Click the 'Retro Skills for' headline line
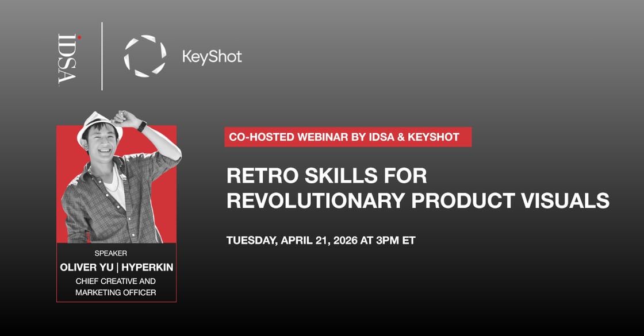The image size is (644, 336). pos(327,176)
